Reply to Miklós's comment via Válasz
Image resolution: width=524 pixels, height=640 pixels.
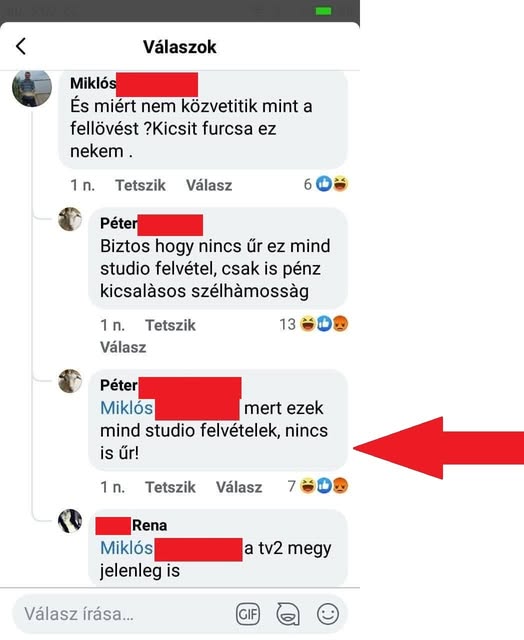coord(209,185)
